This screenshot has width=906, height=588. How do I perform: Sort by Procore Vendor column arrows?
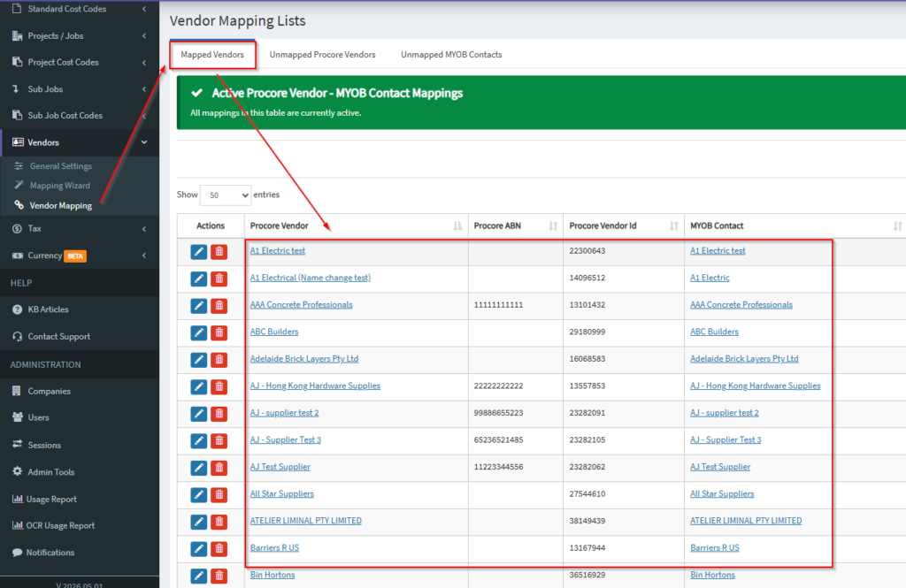point(457,225)
